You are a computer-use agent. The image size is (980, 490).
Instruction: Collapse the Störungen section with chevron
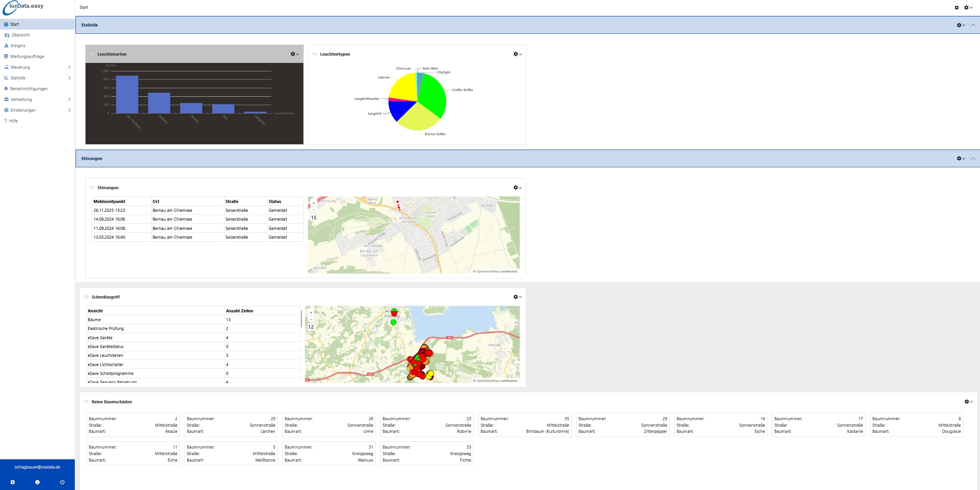pyautogui.click(x=973, y=158)
